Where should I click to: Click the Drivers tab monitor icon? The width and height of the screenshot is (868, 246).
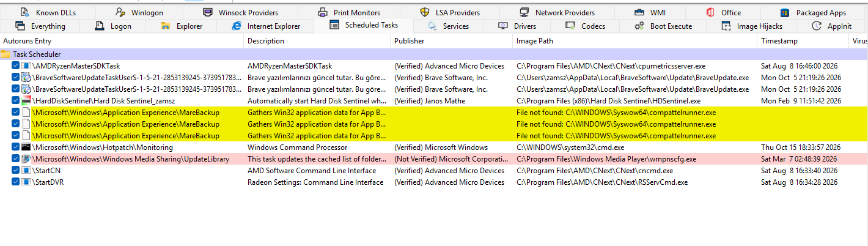503,26
